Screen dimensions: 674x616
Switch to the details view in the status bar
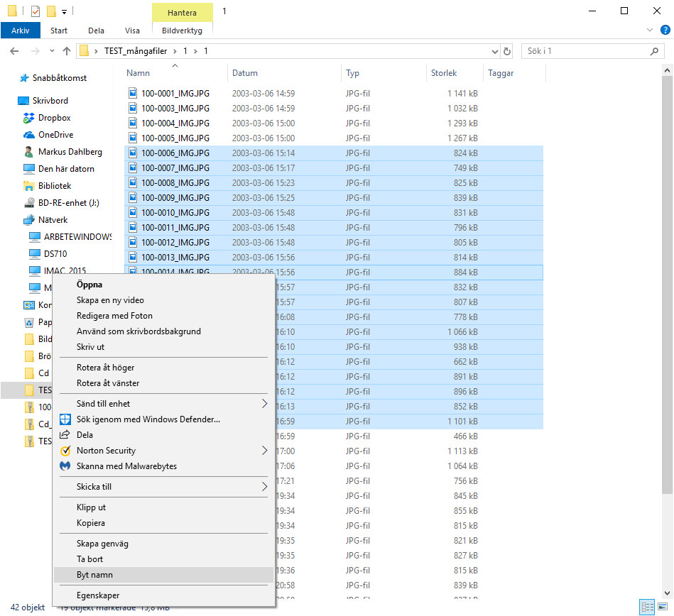click(x=647, y=607)
